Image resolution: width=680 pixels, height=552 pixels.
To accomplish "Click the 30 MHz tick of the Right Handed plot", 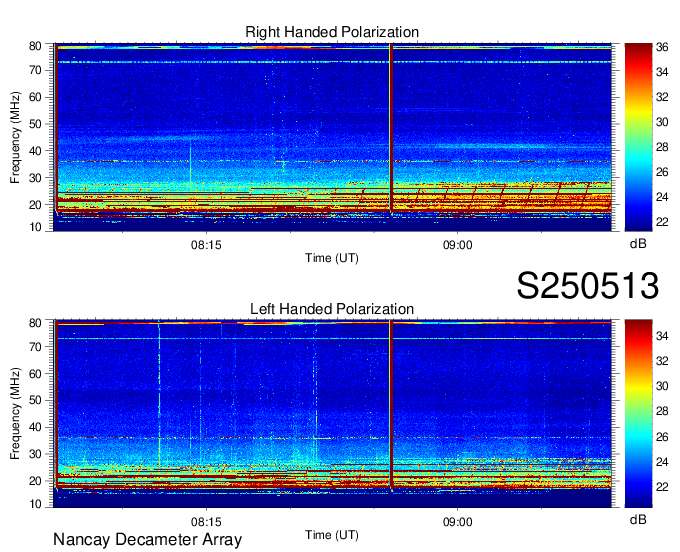I will (x=35, y=178).
